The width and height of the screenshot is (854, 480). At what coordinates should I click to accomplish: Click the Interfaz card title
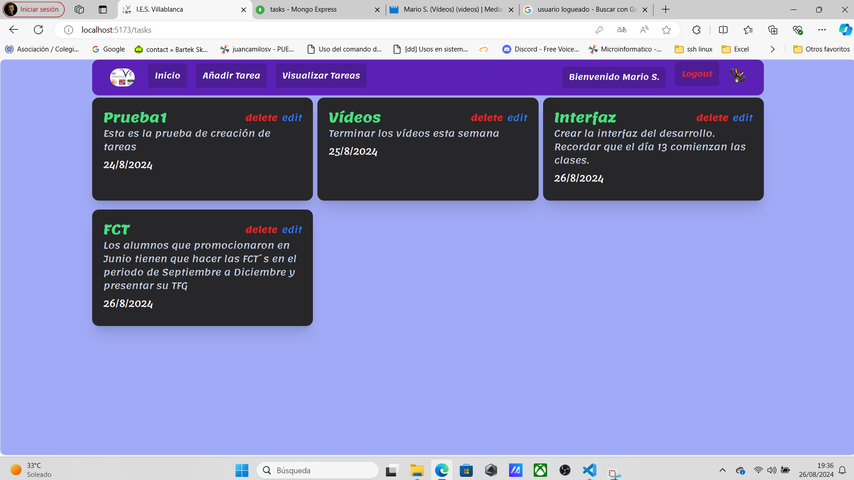pos(585,118)
